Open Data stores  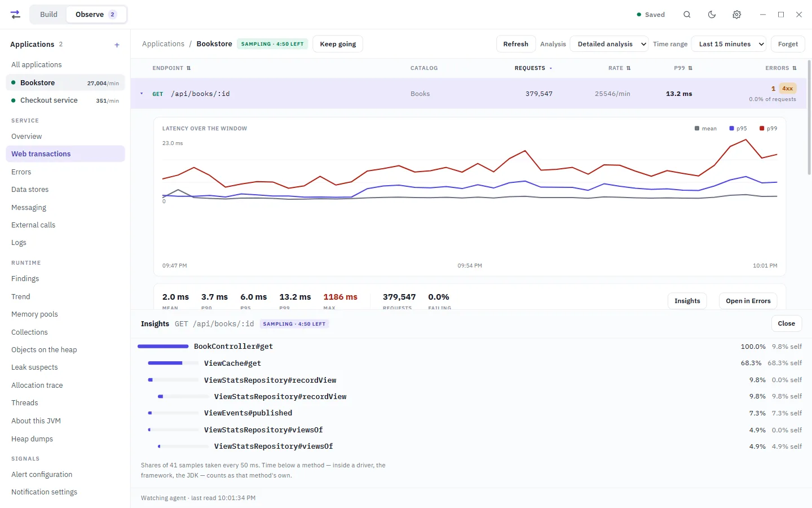(65, 190)
